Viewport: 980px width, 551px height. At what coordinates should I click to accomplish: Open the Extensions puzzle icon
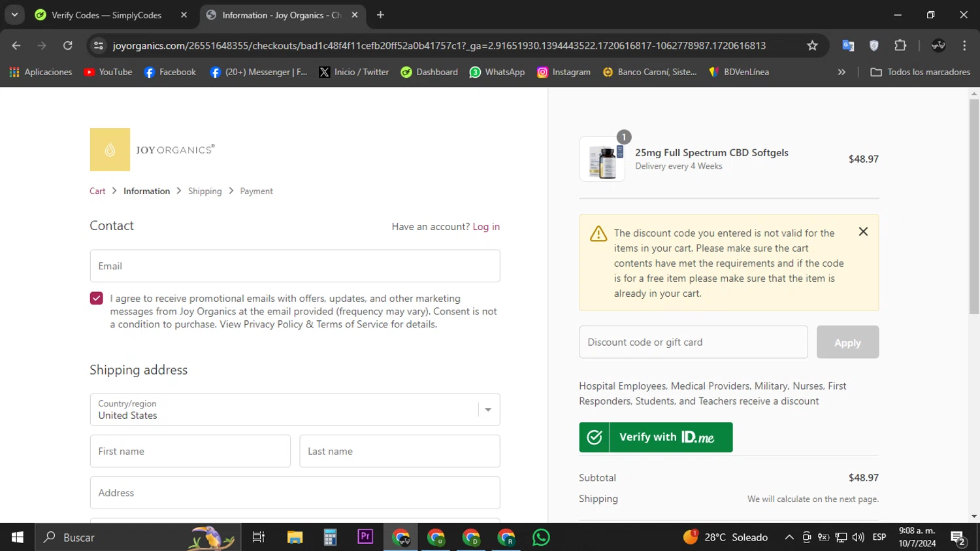click(900, 46)
